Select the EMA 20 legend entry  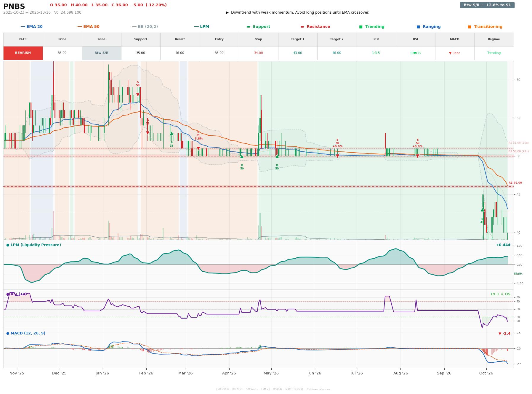point(31,27)
